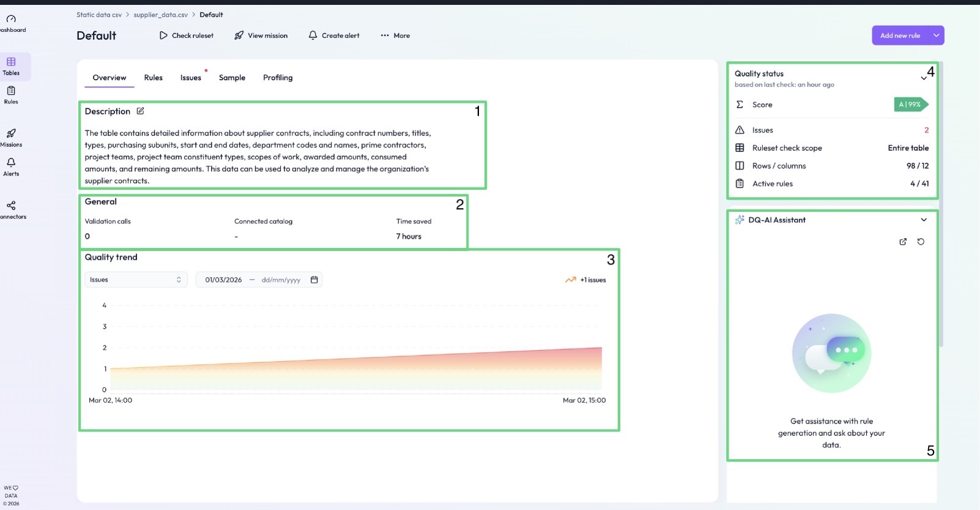
Task: Open the More options menu
Action: 395,36
